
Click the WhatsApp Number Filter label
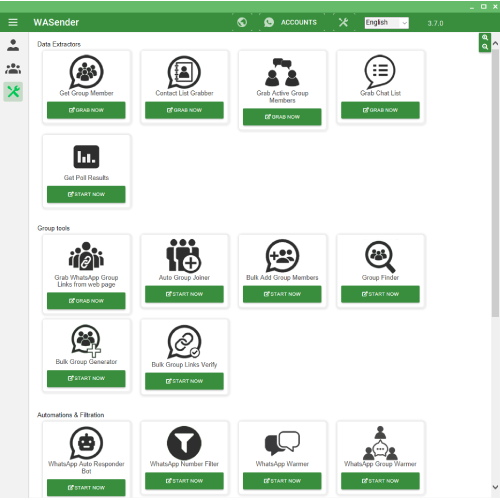click(x=184, y=464)
